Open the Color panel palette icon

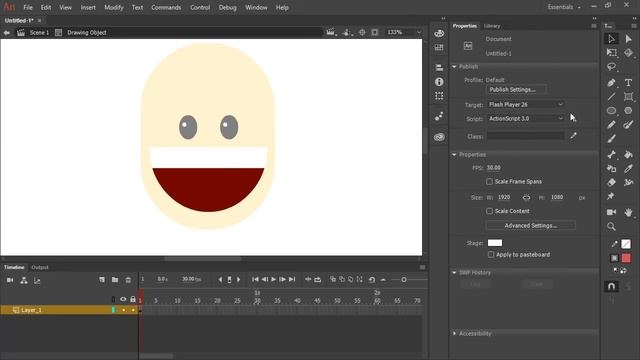pos(439,33)
